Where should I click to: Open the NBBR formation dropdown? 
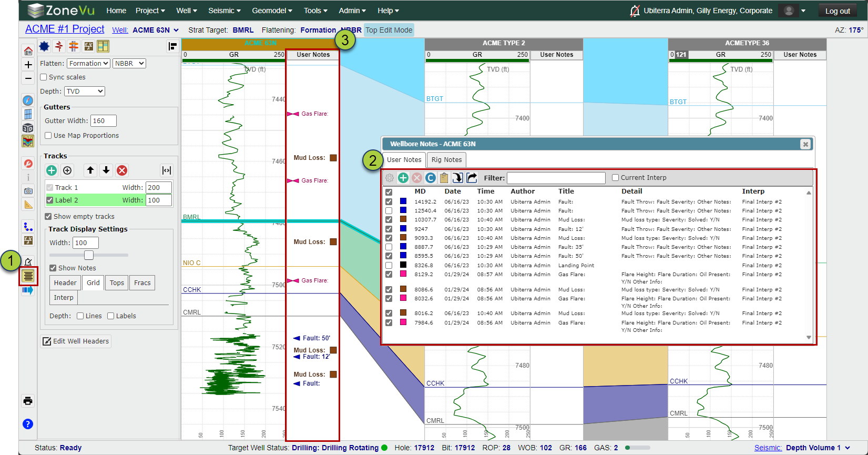129,64
